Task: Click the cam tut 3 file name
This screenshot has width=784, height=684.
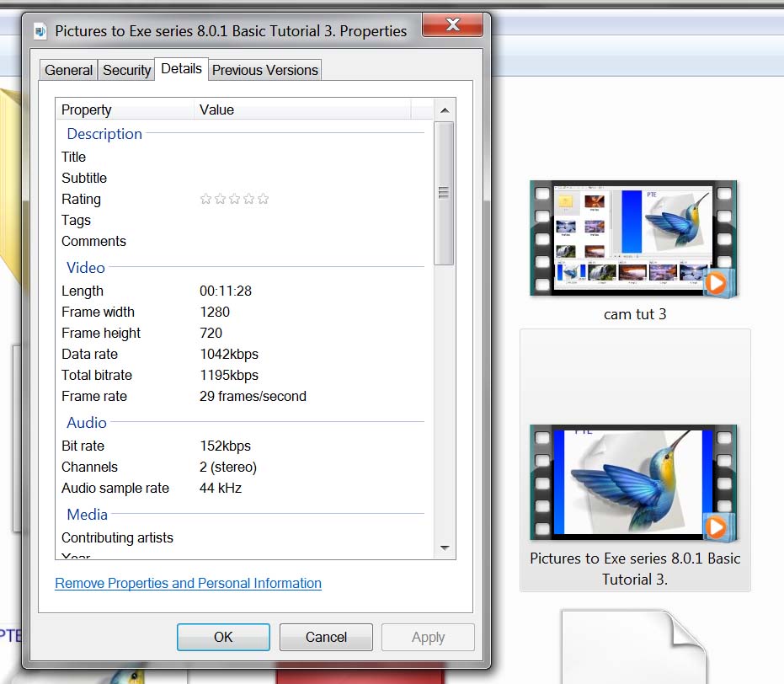Action: pos(635,314)
